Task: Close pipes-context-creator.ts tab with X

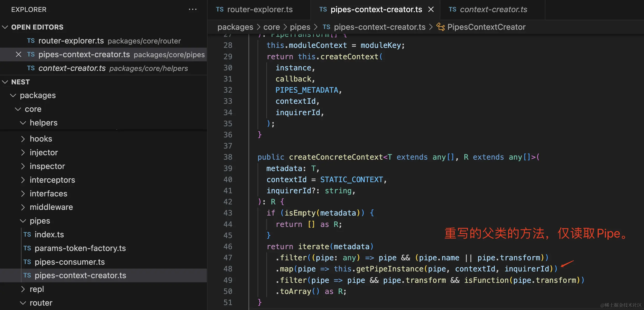Action: [x=431, y=10]
